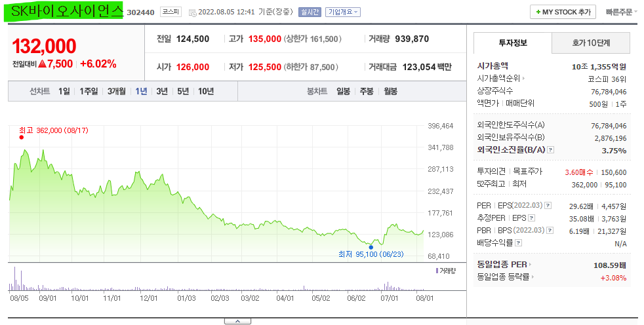Select the 일봉 candlestick chart
Image resolution: width=644 pixels, height=325 pixels.
pos(344,91)
